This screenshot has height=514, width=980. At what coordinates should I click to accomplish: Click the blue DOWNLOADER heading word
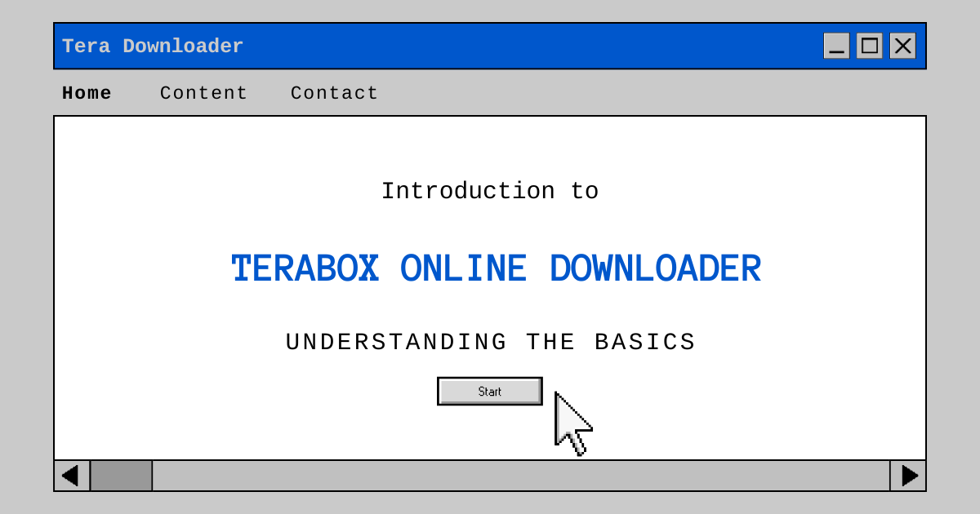click(654, 270)
